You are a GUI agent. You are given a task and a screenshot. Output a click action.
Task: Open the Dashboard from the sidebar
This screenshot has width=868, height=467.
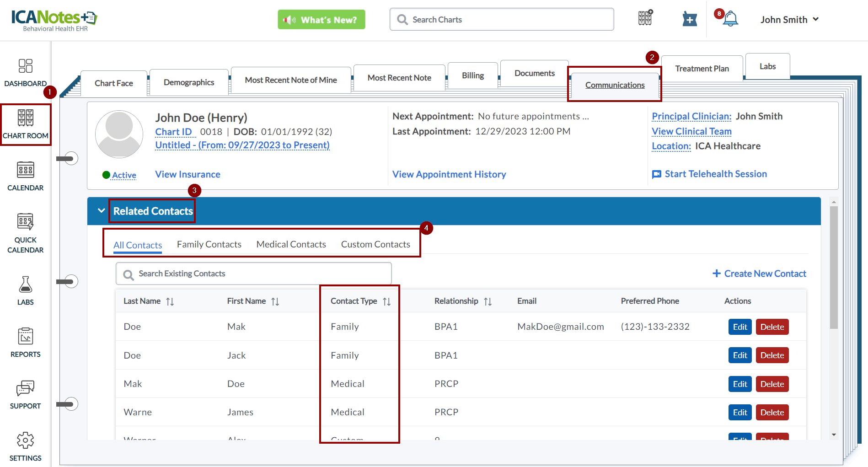coord(25,72)
